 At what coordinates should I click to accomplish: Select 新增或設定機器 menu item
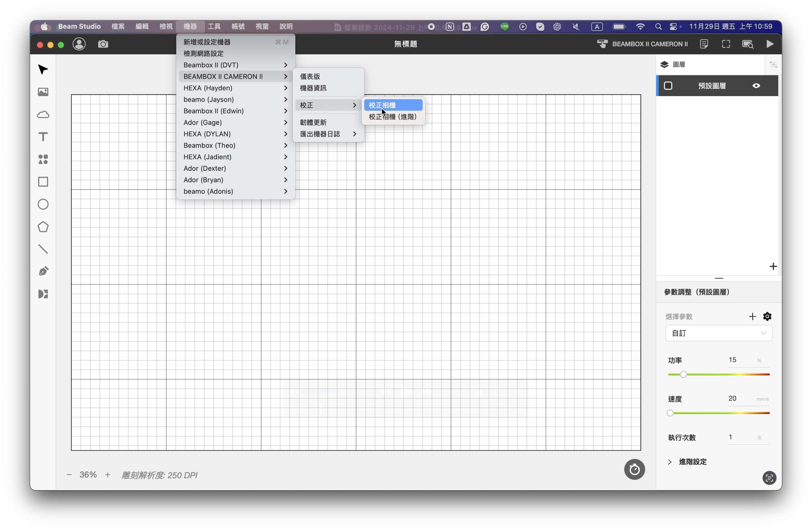(x=235, y=42)
